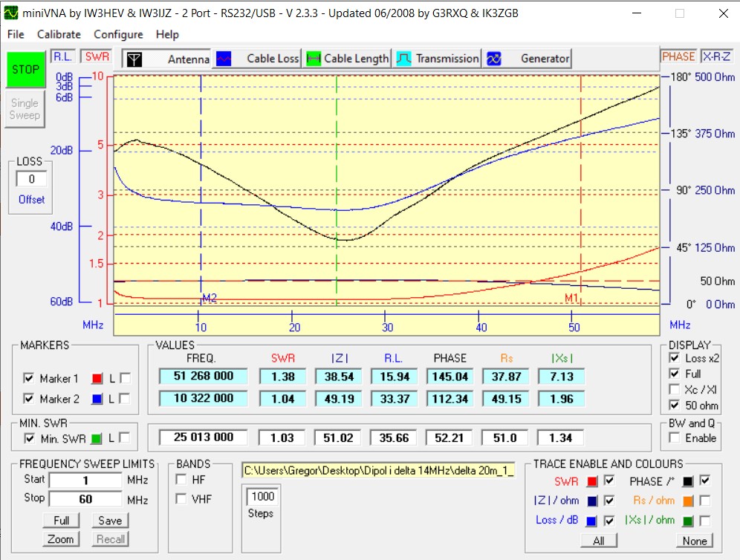
Task: Click the Steps count input field
Action: tap(262, 496)
